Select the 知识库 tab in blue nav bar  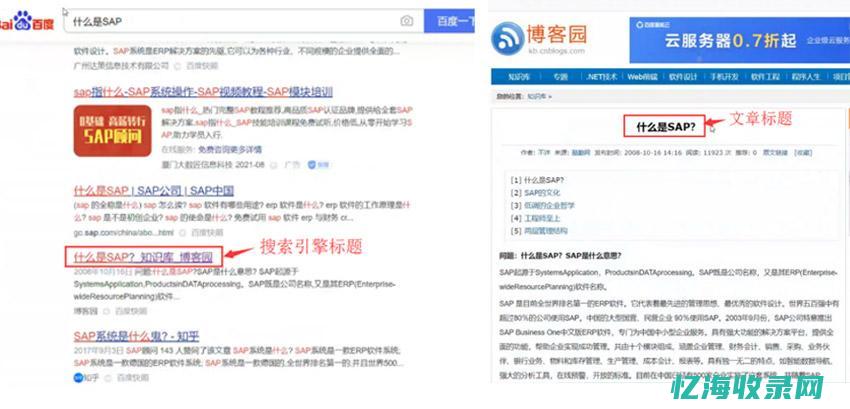(x=517, y=77)
